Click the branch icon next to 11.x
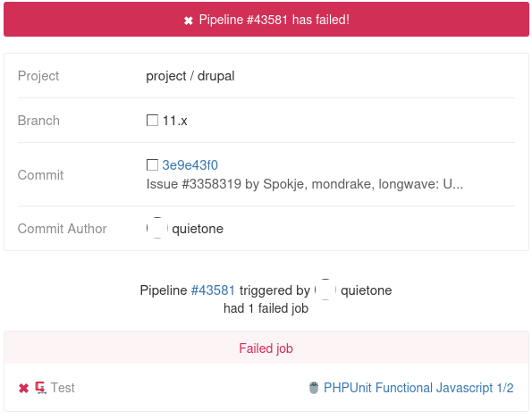Image resolution: width=532 pixels, height=420 pixels. (152, 120)
